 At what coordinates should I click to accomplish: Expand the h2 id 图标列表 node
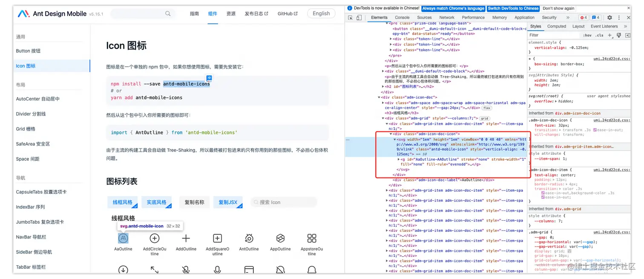pyautogui.click(x=383, y=86)
